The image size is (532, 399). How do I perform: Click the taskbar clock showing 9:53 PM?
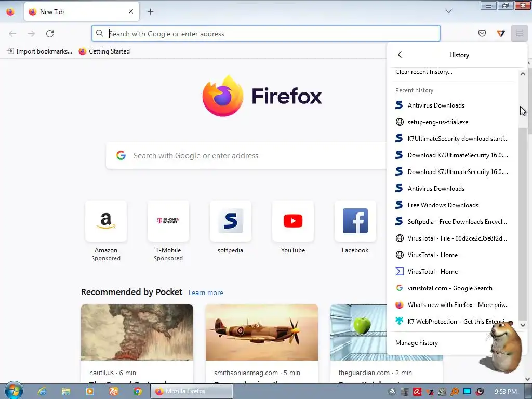pyautogui.click(x=506, y=392)
